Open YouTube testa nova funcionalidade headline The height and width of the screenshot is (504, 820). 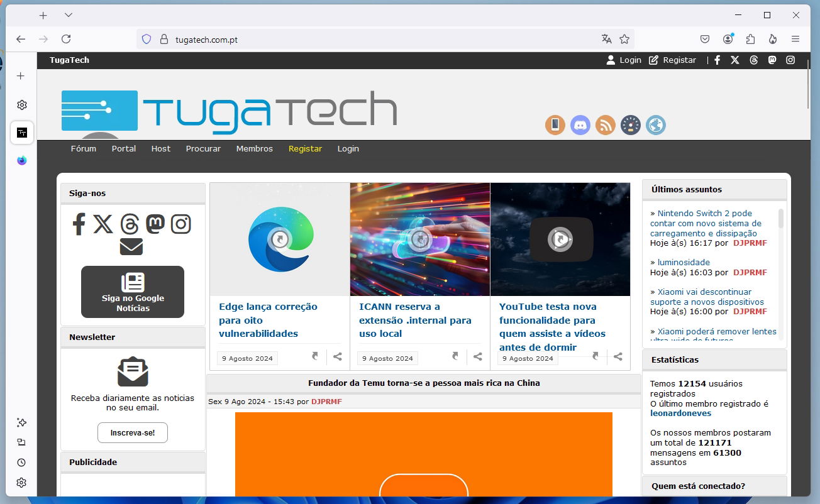click(552, 327)
